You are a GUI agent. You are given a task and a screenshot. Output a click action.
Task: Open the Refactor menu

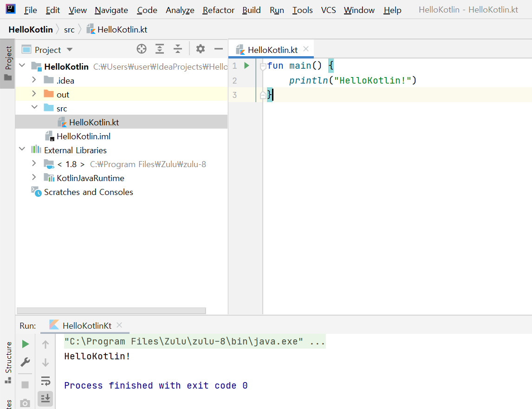[x=218, y=10]
